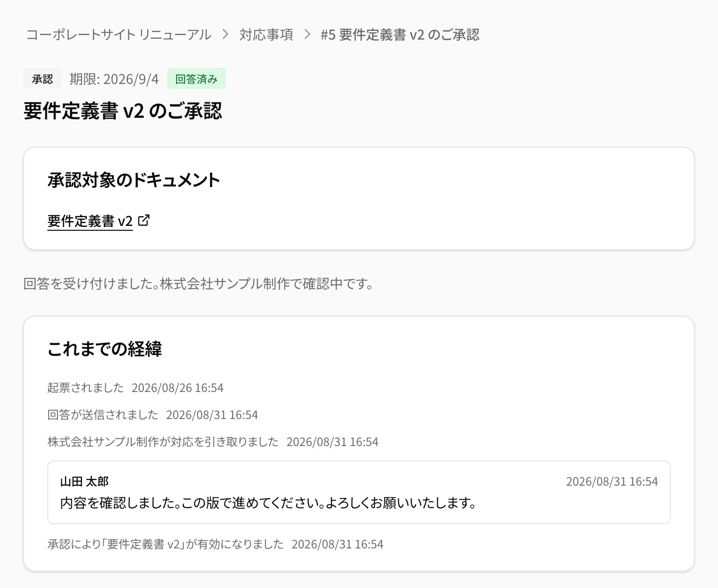Click the 回答を受け付けました confirmation message
Image resolution: width=718 pixels, height=588 pixels.
[x=198, y=283]
